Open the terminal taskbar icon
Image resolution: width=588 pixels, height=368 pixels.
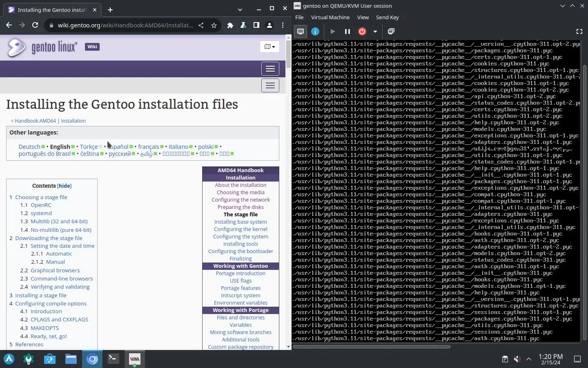pyautogui.click(x=113, y=359)
